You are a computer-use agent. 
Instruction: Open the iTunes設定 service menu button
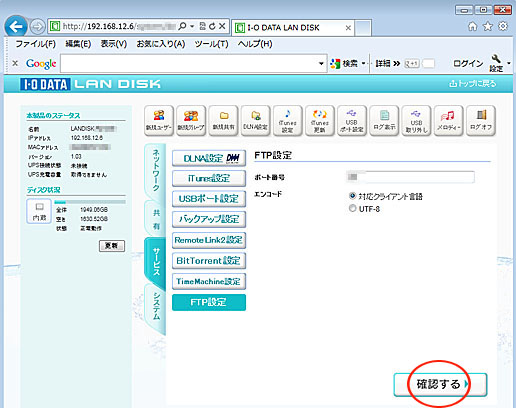209,179
